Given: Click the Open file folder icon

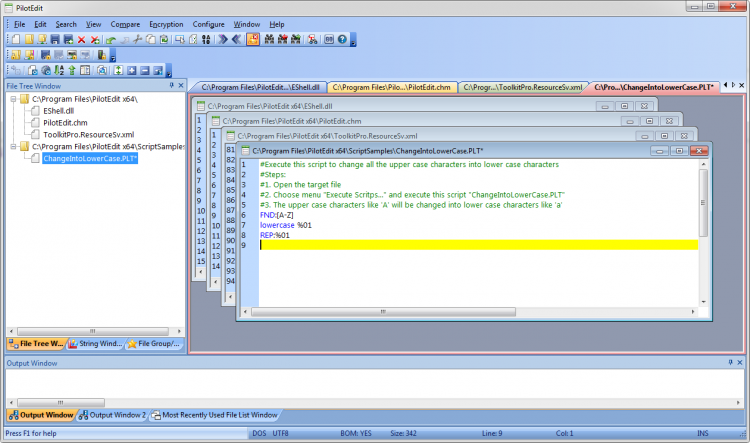Looking at the screenshot, I should 29,39.
